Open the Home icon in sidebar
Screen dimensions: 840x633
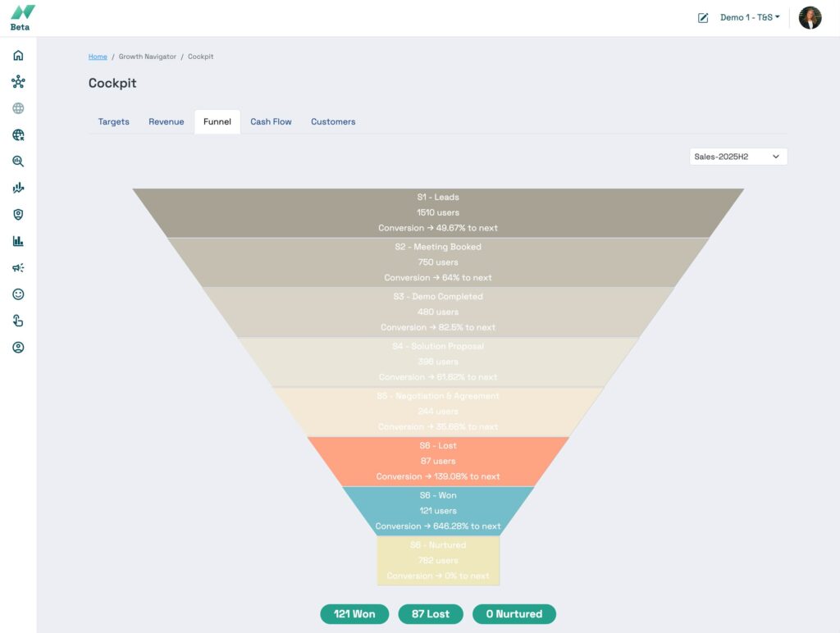[x=18, y=56]
